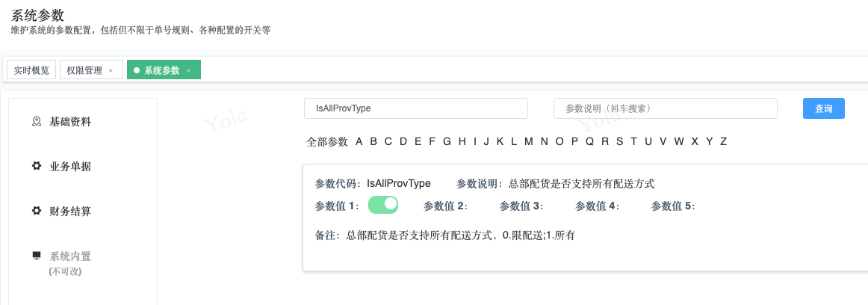Filter parameters by letter O

point(559,142)
